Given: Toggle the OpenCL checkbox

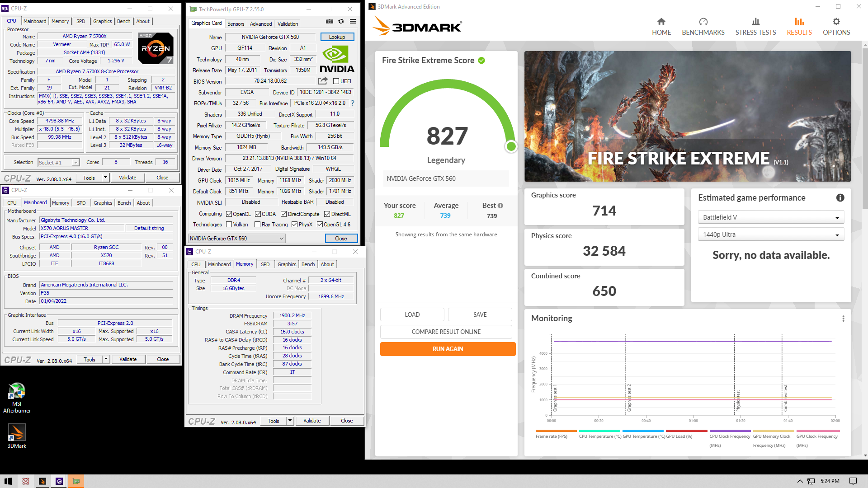Looking at the screenshot, I should pos(229,214).
